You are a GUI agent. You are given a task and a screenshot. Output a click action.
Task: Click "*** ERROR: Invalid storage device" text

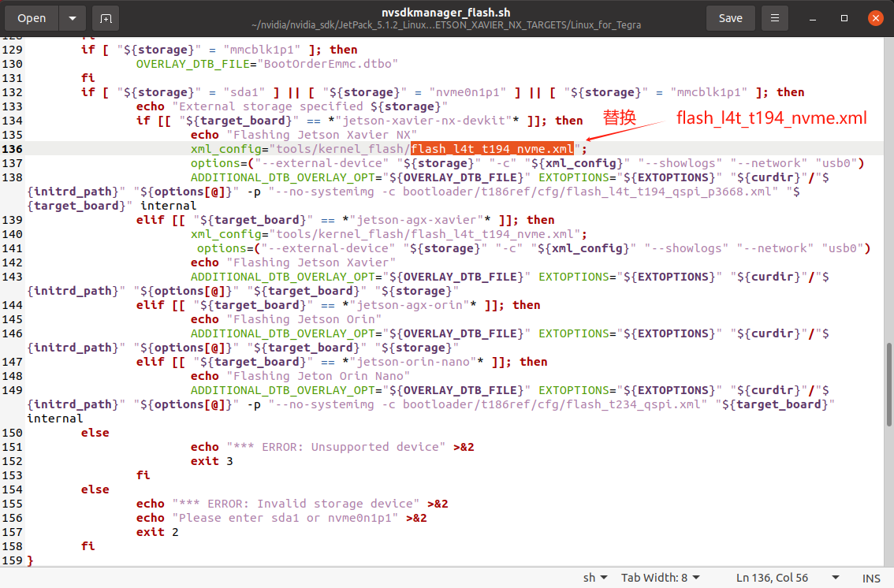click(296, 504)
